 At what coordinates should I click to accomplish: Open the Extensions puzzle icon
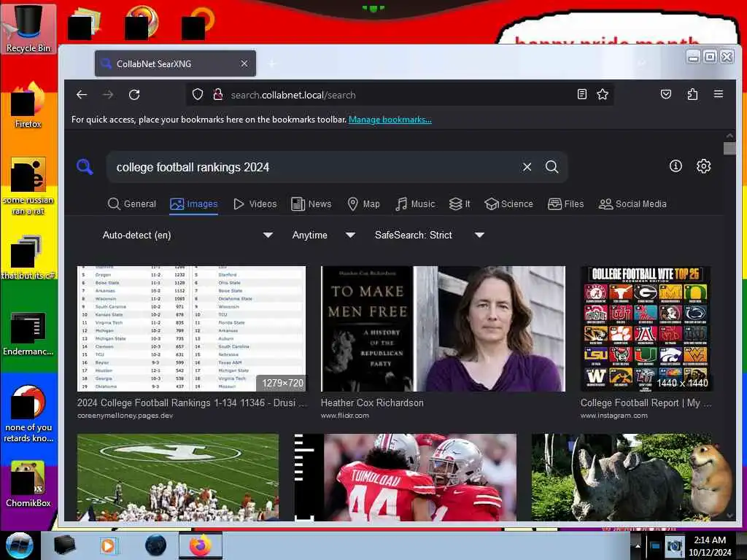[x=692, y=94]
